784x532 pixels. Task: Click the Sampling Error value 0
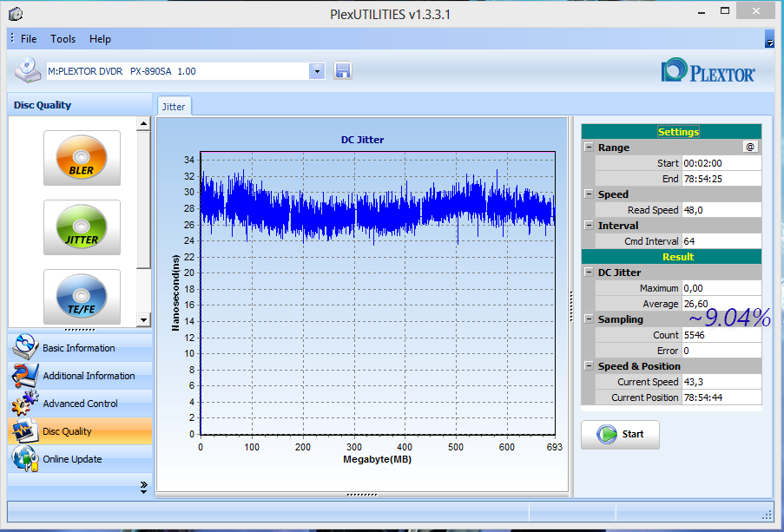pos(721,351)
